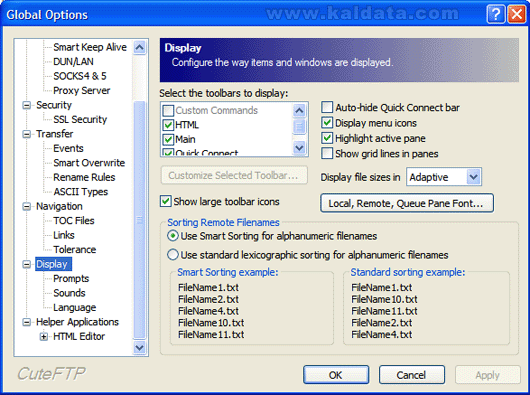Screen dimensions: 530x395
Task: Select Security category in tree
Action: [54, 105]
